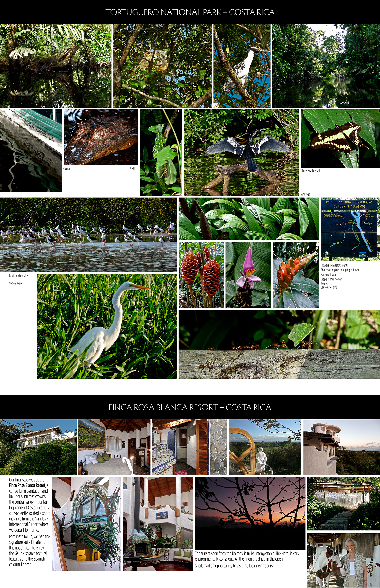This screenshot has width=380, height=588.
Task: Click the iguana in tree photo
Action: point(162,66)
